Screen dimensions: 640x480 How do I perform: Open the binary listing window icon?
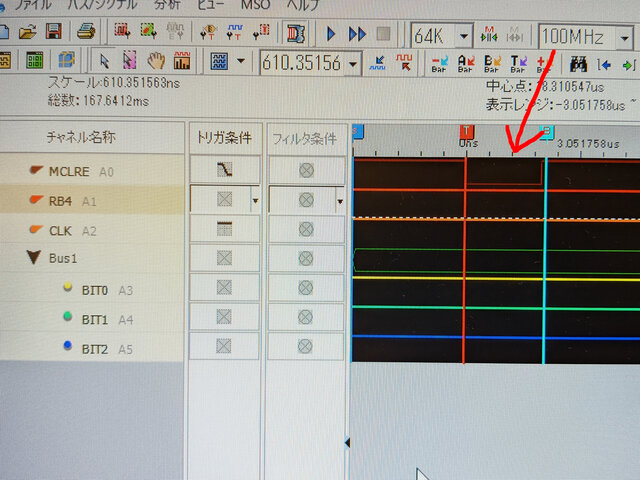click(x=35, y=60)
